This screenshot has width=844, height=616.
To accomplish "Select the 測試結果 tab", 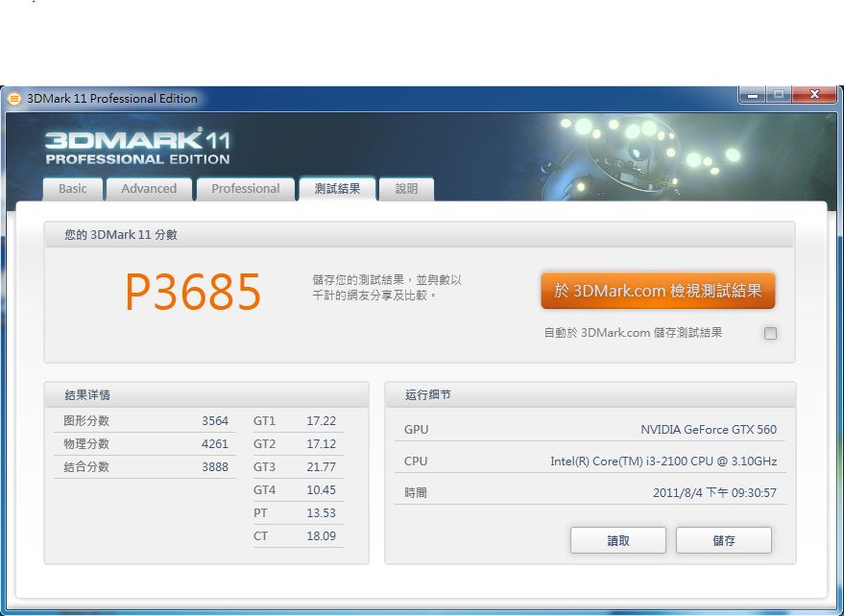I will (x=337, y=189).
